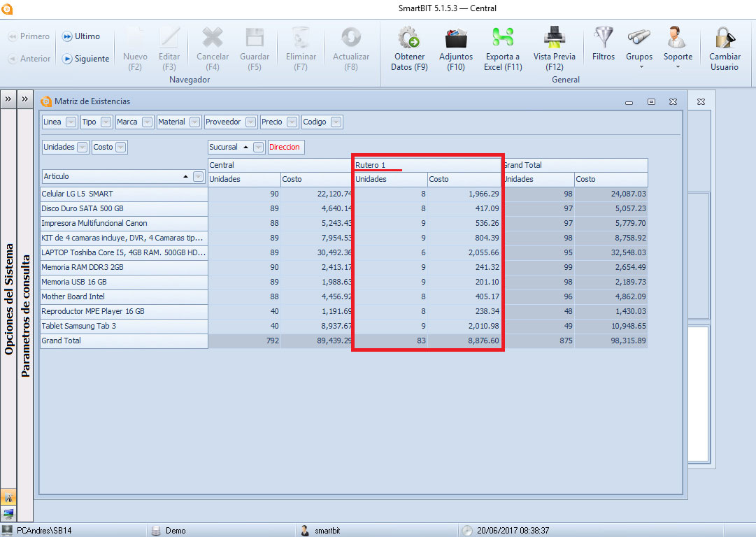Viewport: 756px width, 537px height.
Task: Click the top icon at sidebar bottom
Action: [8, 497]
